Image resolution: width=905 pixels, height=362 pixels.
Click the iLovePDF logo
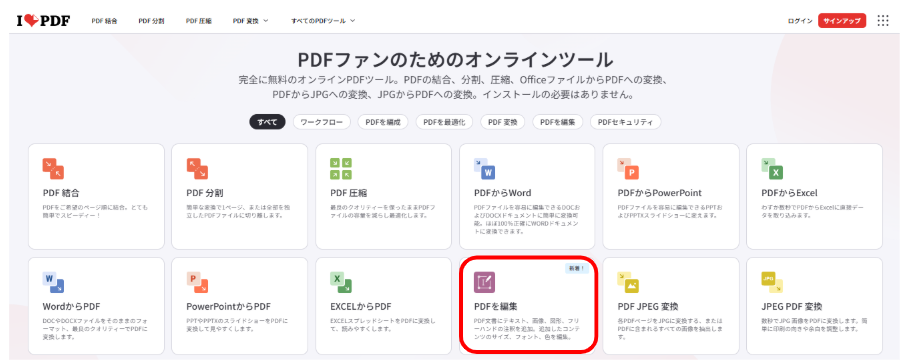(x=43, y=21)
